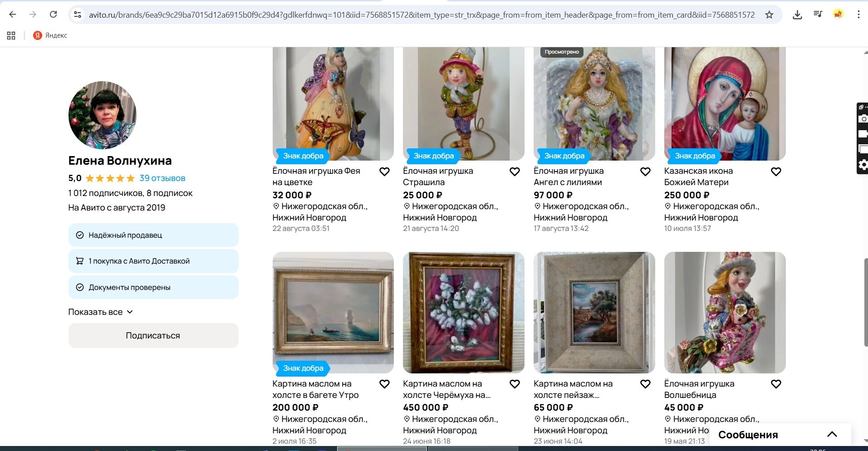Click the address bar URL field

422,15
